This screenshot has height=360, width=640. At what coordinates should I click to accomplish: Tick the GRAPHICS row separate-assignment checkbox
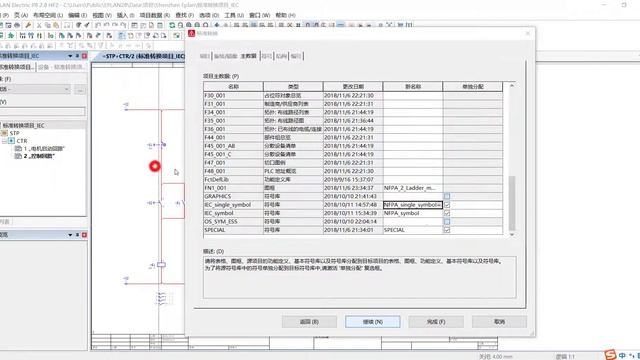(447, 196)
